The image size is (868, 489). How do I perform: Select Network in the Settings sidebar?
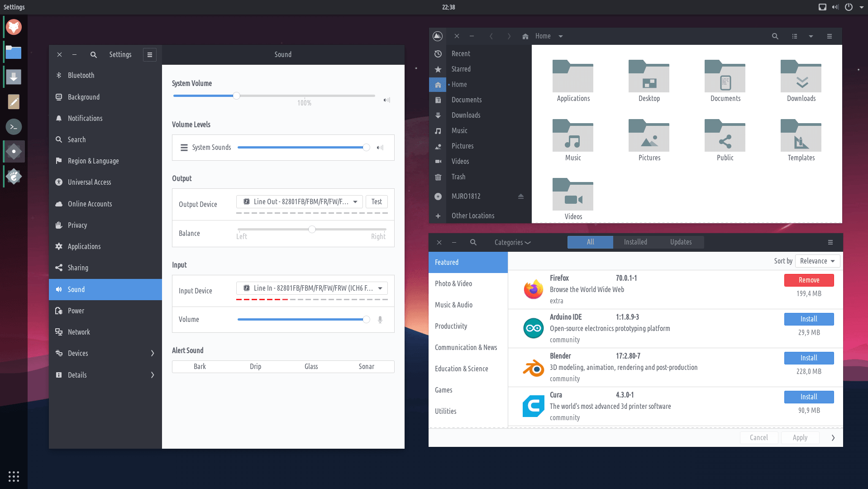pos(79,332)
